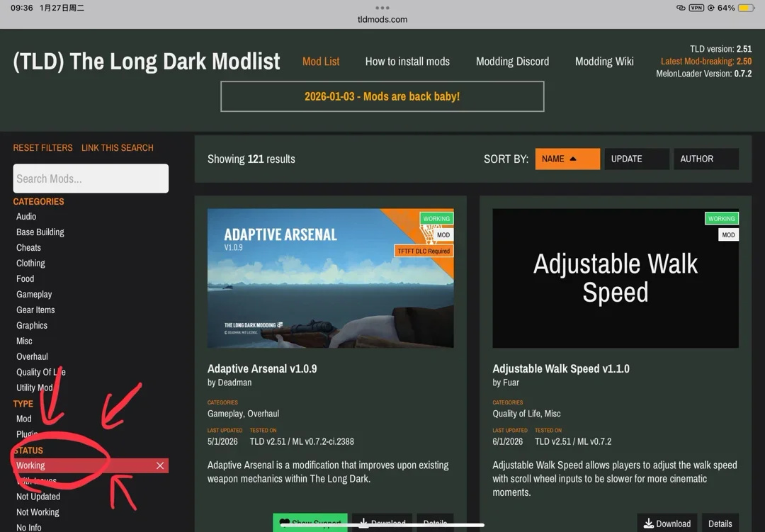Click Gameplay, Overhaul categories text
The height and width of the screenshot is (532, 765).
click(243, 414)
